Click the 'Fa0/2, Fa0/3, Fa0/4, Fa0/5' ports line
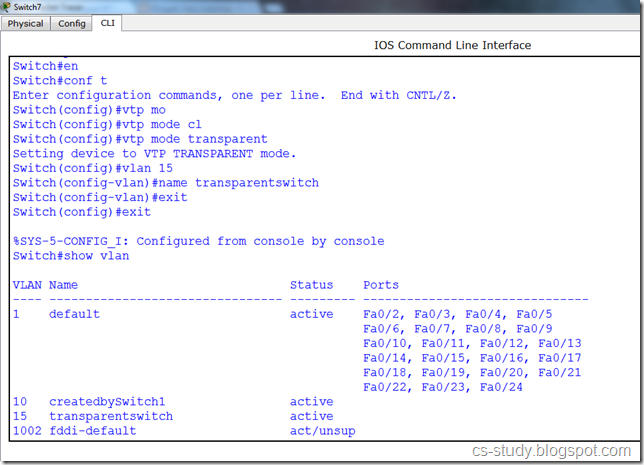Image resolution: width=644 pixels, height=465 pixels. 458,314
